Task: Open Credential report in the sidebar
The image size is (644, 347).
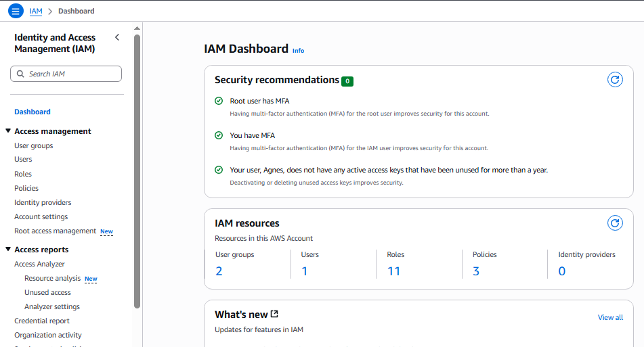Action: pos(42,321)
